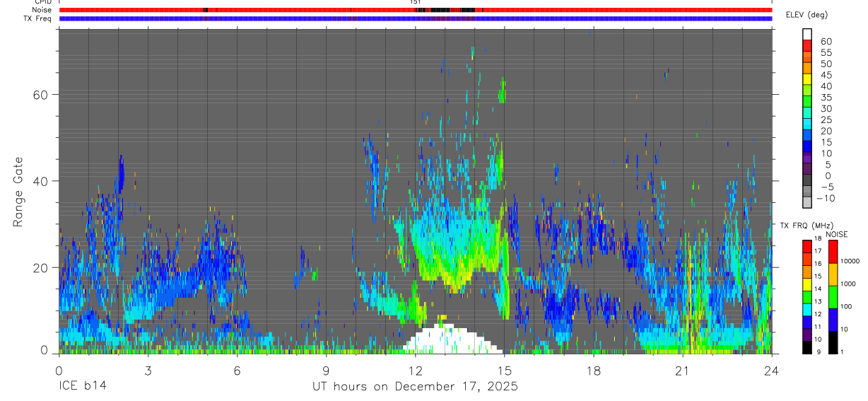Click the '1000' tick on NOISE colorbar
Screen dimensions: 868x401
848,284
